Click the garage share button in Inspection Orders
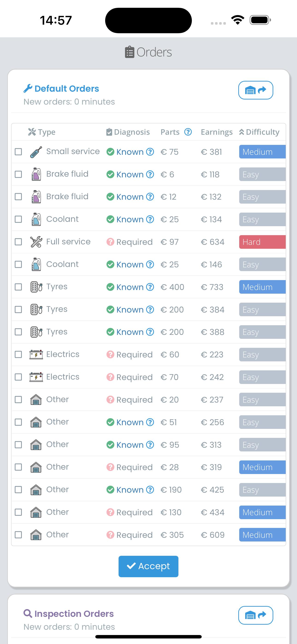Viewport: 297px width, 644px height. (256, 615)
